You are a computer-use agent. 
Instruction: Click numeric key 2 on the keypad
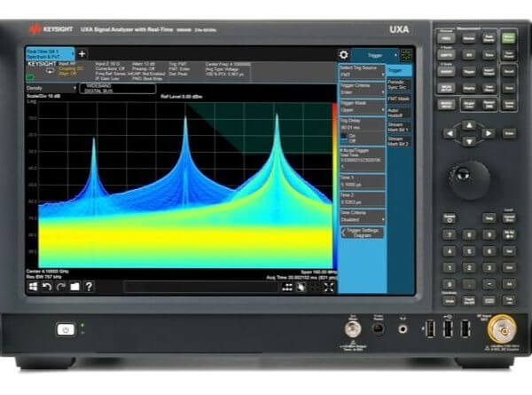pyautogui.click(x=469, y=268)
